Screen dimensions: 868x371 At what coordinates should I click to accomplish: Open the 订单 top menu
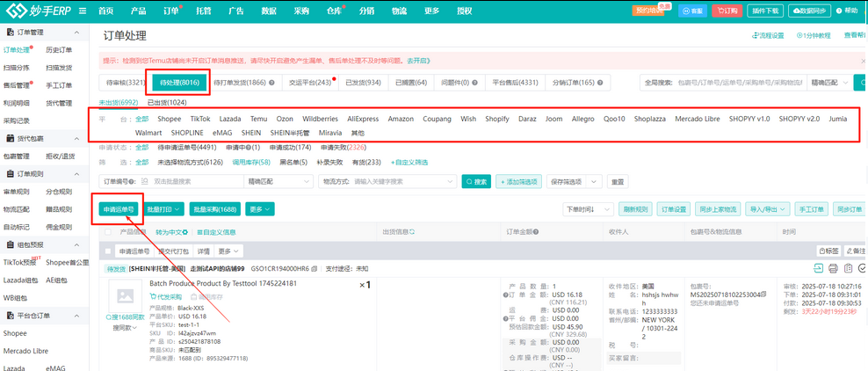click(171, 11)
